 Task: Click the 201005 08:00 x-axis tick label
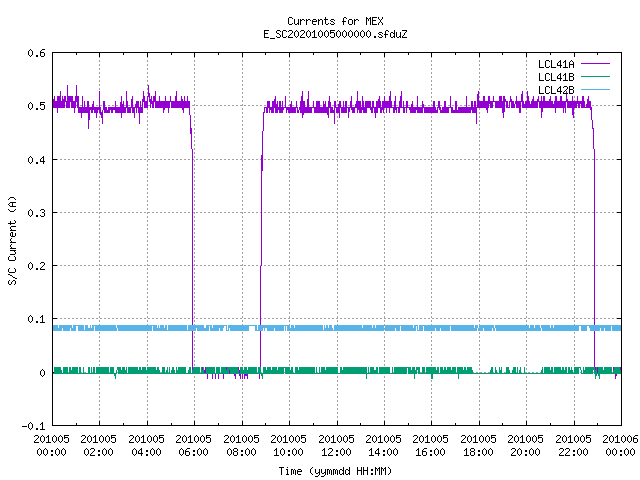[x=241, y=445]
